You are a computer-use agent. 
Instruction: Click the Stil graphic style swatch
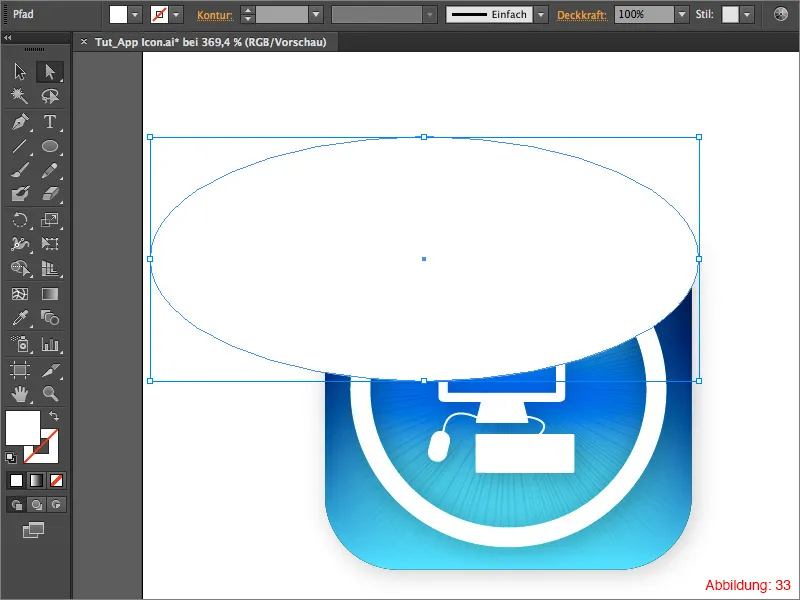point(730,15)
